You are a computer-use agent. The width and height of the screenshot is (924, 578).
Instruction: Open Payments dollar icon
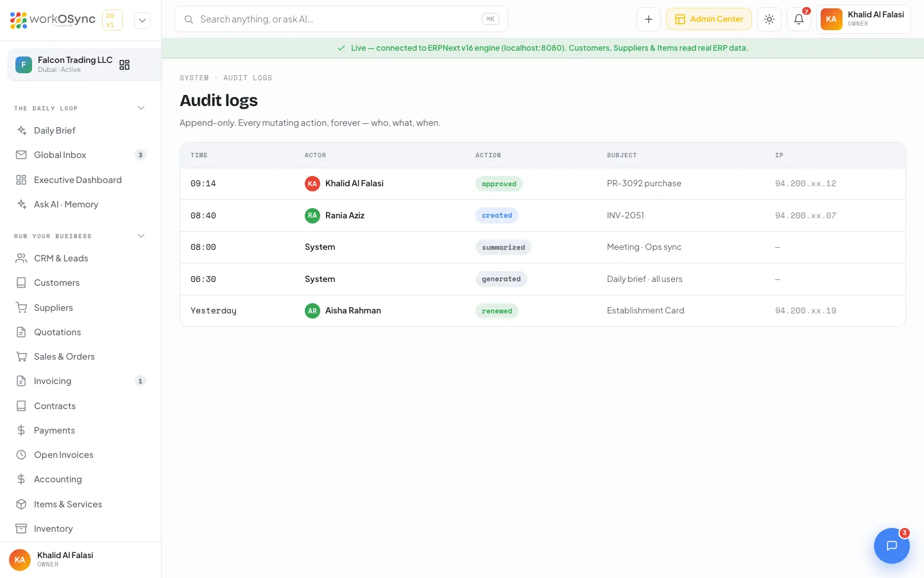click(x=21, y=430)
